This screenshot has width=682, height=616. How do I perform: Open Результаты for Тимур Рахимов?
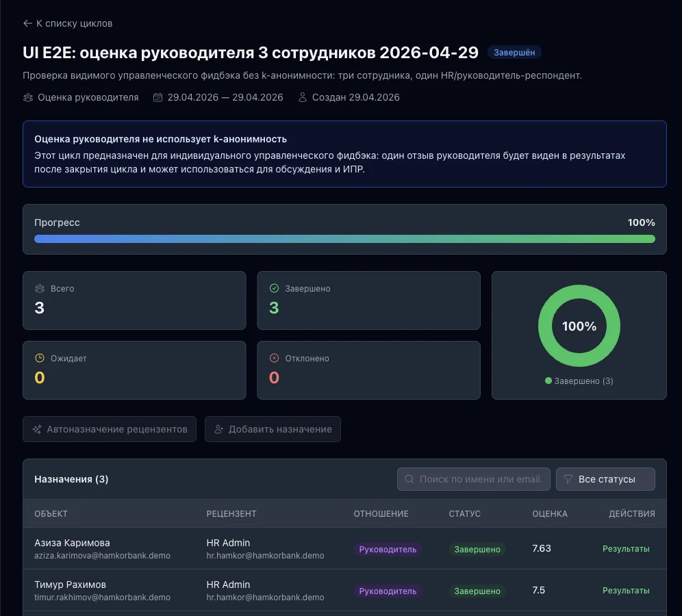point(626,591)
